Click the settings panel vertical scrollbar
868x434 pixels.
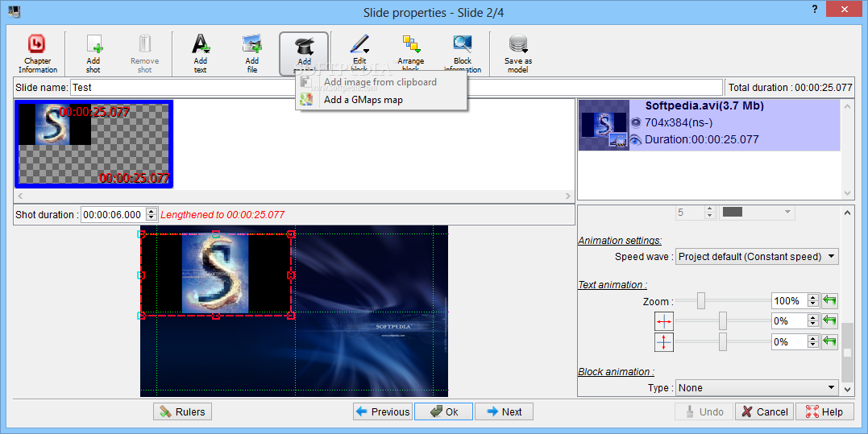click(848, 301)
